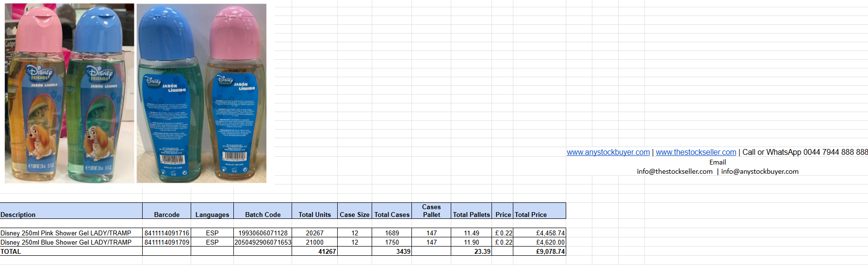Select the TOTAL row label cell

tap(71, 251)
